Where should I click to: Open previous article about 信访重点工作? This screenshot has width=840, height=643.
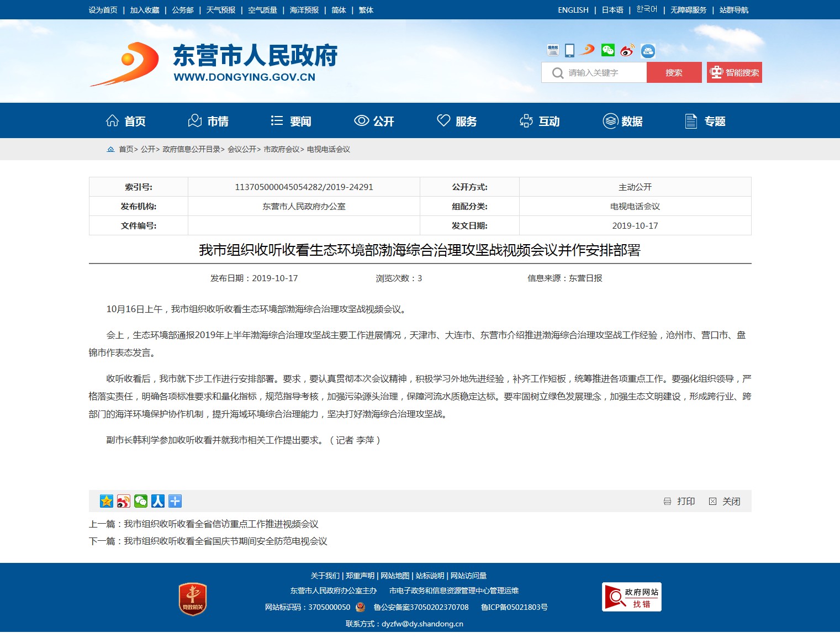click(x=221, y=524)
